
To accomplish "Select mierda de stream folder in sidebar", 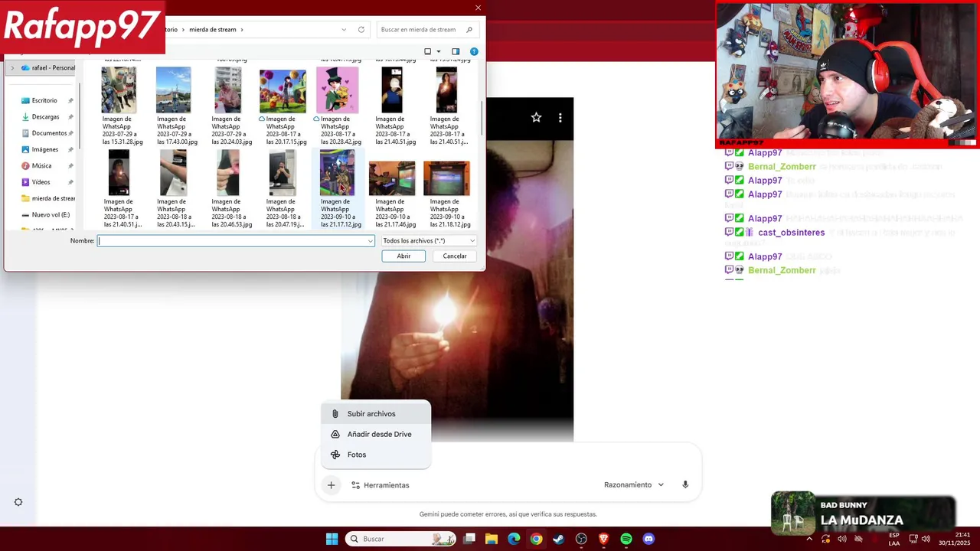I will (x=47, y=198).
